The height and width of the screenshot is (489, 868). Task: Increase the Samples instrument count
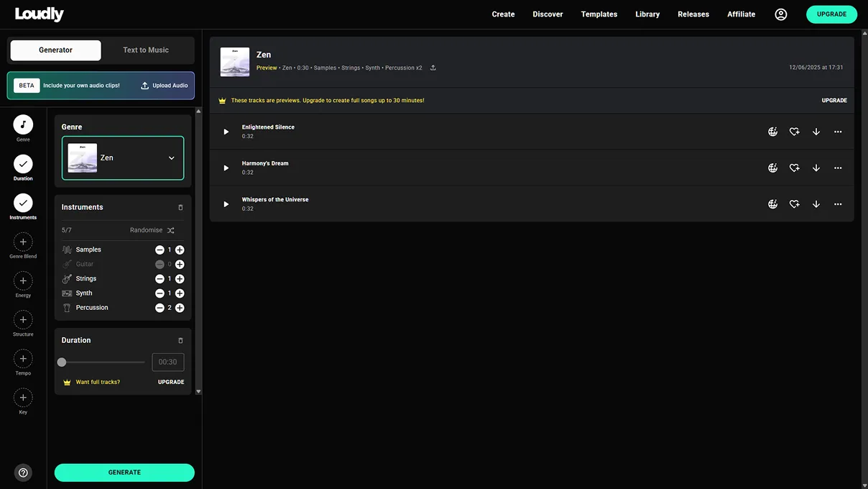coord(180,250)
